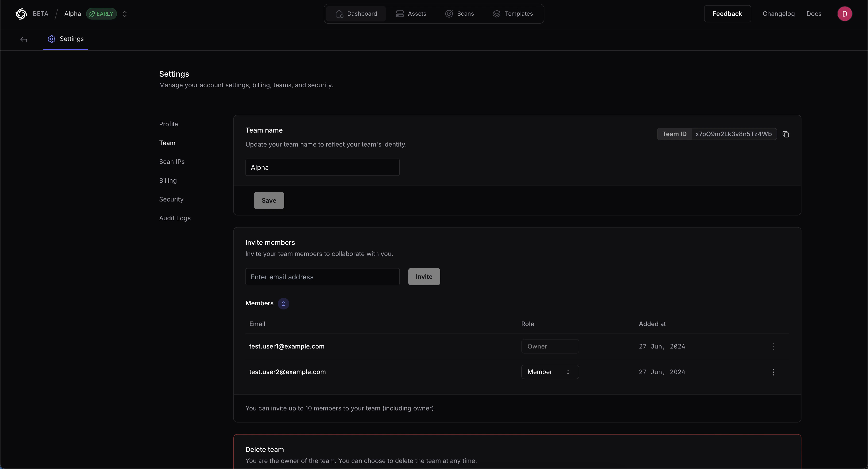This screenshot has width=868, height=469.
Task: Copy the Team ID with copy icon
Action: 786,134
